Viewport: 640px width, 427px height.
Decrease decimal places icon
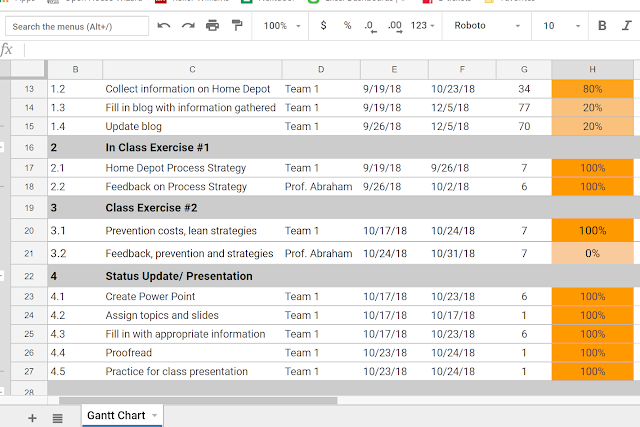[x=371, y=26]
